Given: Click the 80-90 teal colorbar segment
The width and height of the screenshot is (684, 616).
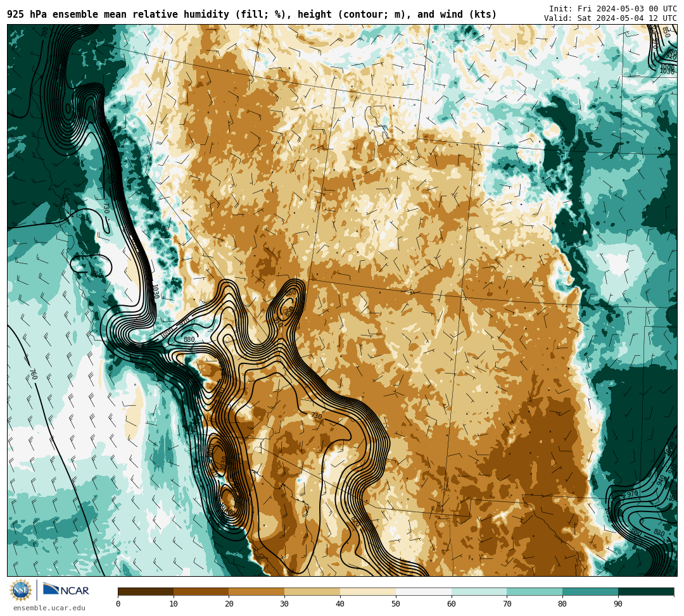Looking at the screenshot, I should pos(590,591).
